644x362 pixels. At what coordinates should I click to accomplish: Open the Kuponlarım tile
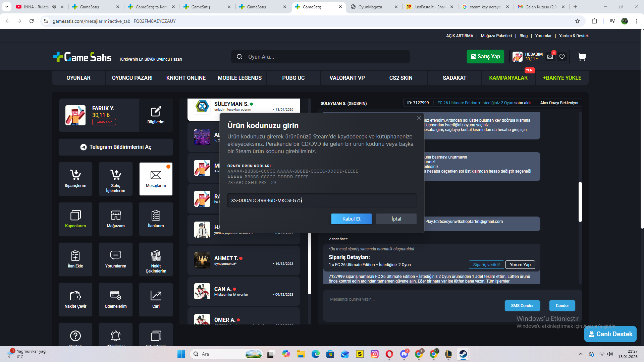(75, 219)
